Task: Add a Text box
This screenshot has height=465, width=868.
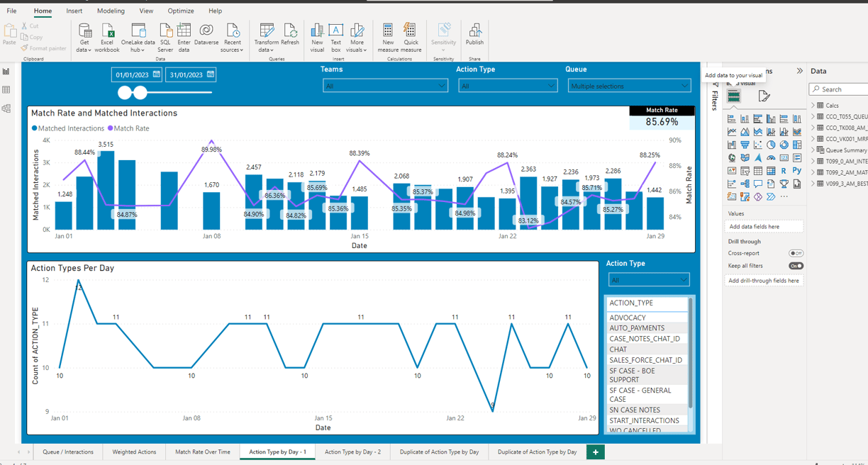Action: [x=336, y=38]
